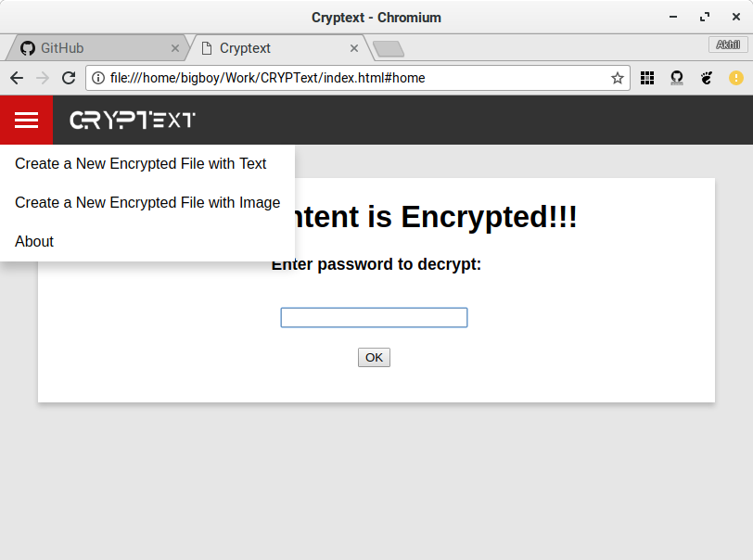Go back to previous page
This screenshot has width=753, height=560.
(x=17, y=78)
